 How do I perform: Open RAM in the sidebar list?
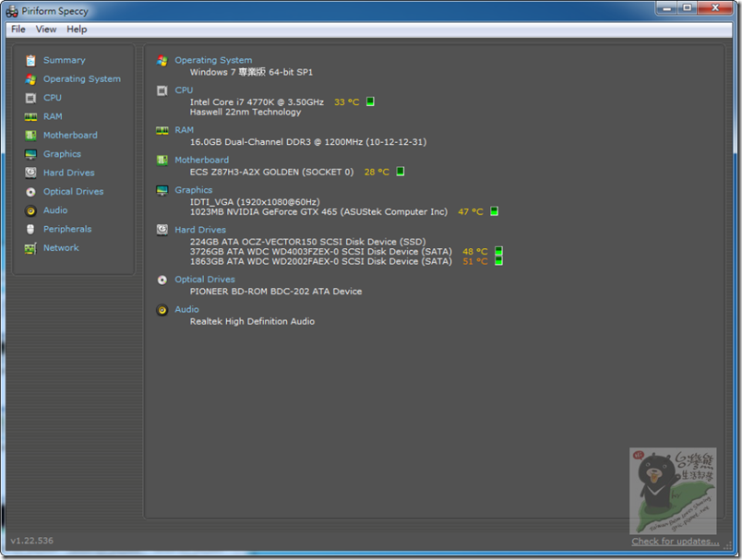(53, 117)
